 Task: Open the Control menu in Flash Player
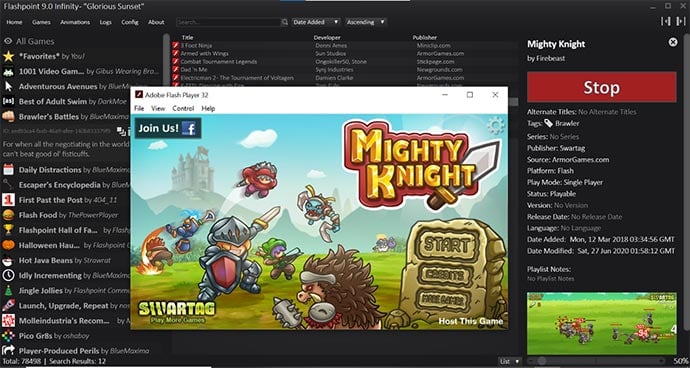(x=183, y=108)
